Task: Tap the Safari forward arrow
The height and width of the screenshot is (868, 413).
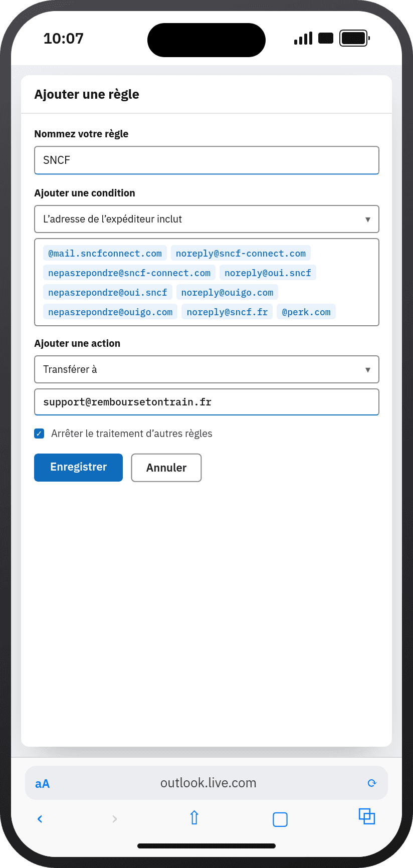Action: (x=115, y=819)
